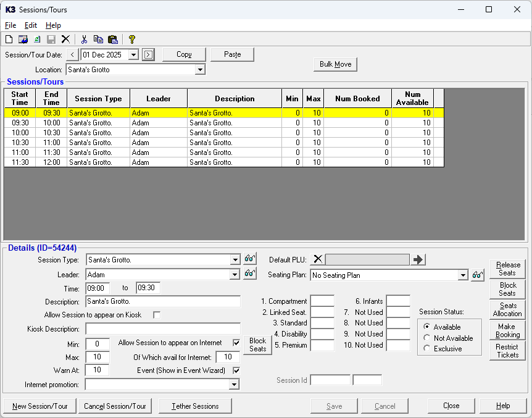Open the Internet promotion dropdown

(x=234, y=385)
